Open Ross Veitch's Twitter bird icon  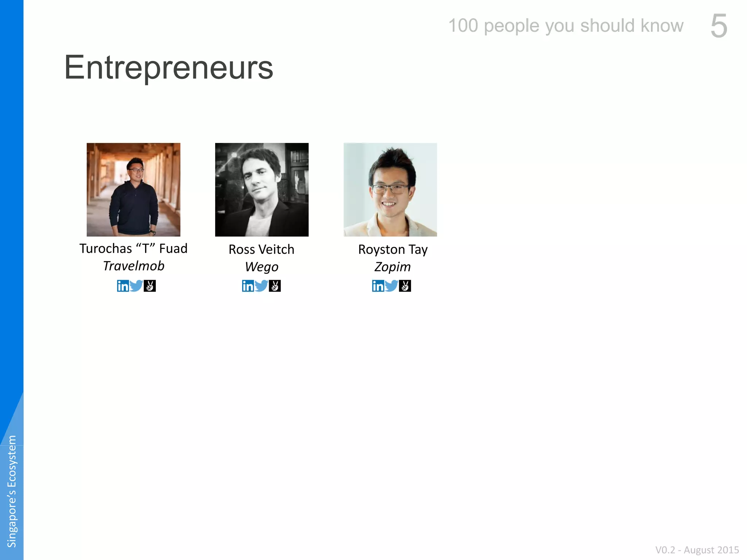[x=261, y=286]
